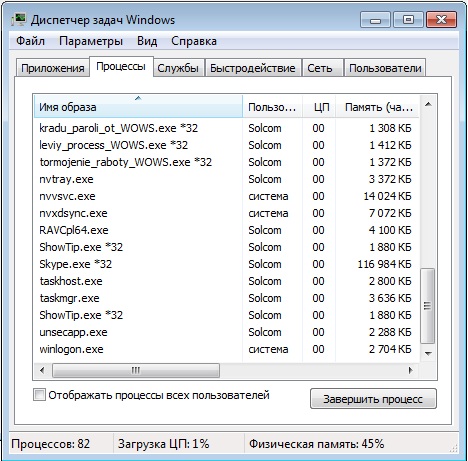The image size is (468, 461).
Task: Click the Завершить процесс button
Action: point(373,399)
